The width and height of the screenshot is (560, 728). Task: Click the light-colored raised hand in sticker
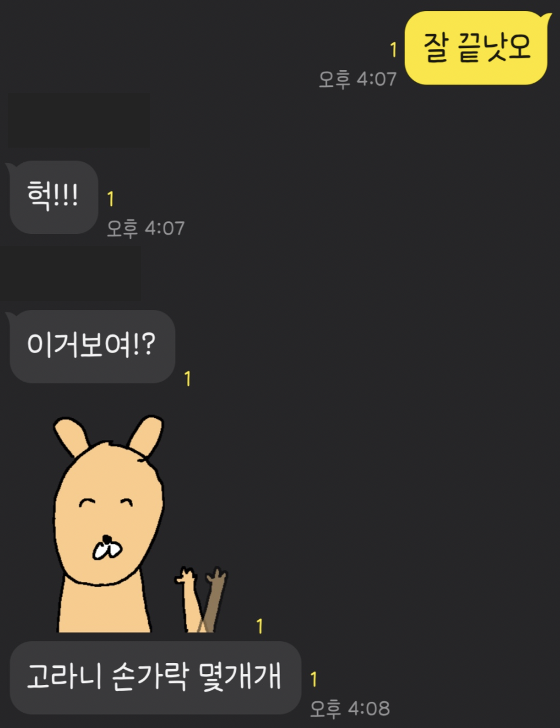tap(190, 599)
